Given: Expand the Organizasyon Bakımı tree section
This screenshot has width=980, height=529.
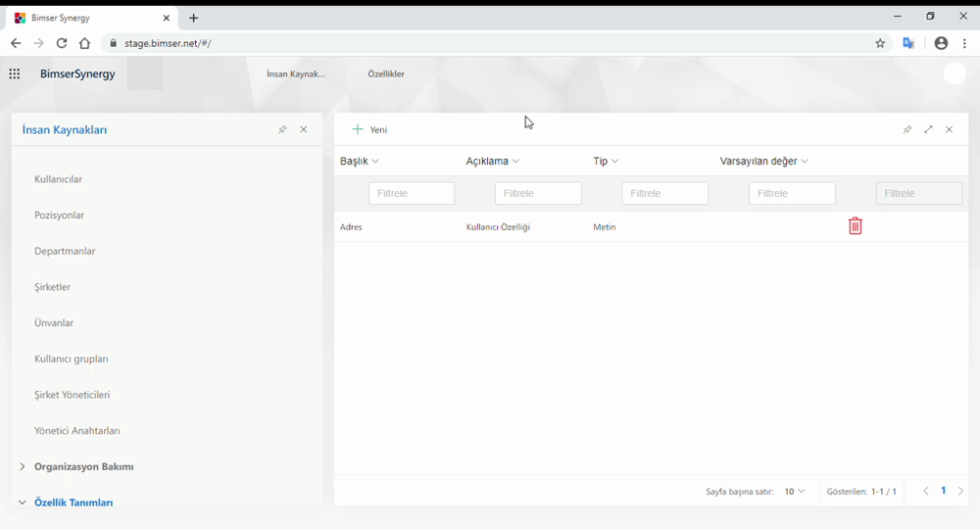Looking at the screenshot, I should 23,466.
